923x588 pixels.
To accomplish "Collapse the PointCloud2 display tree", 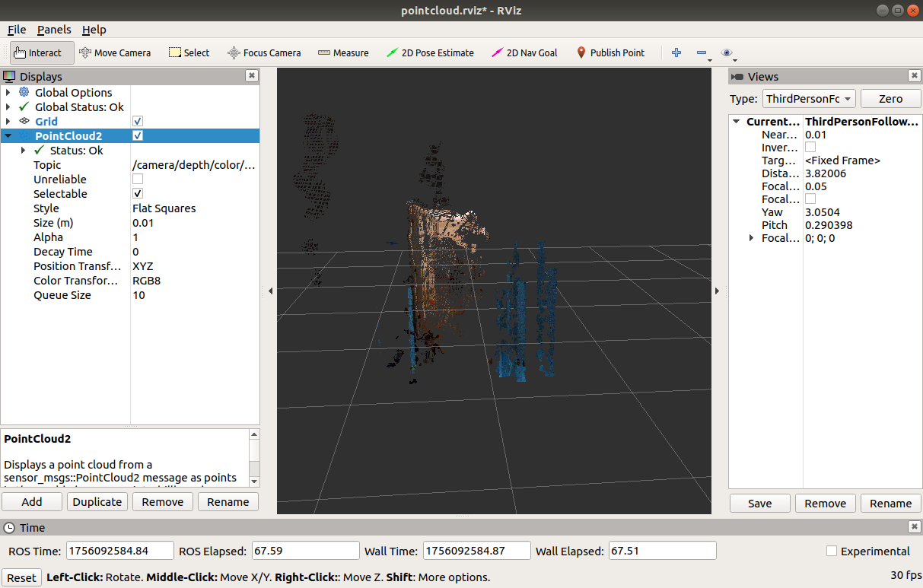I will point(8,136).
